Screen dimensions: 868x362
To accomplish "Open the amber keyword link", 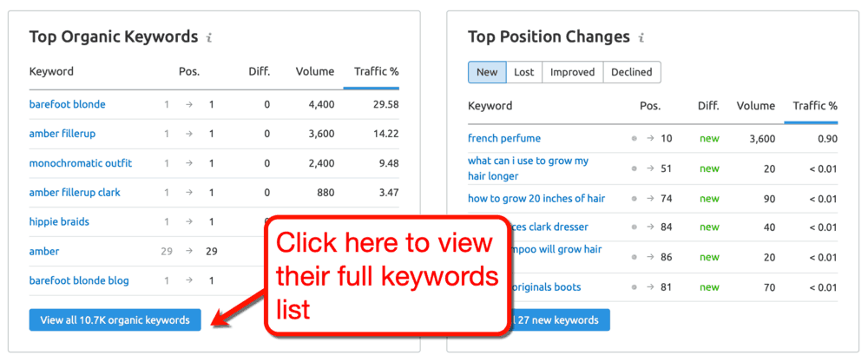I will [44, 251].
